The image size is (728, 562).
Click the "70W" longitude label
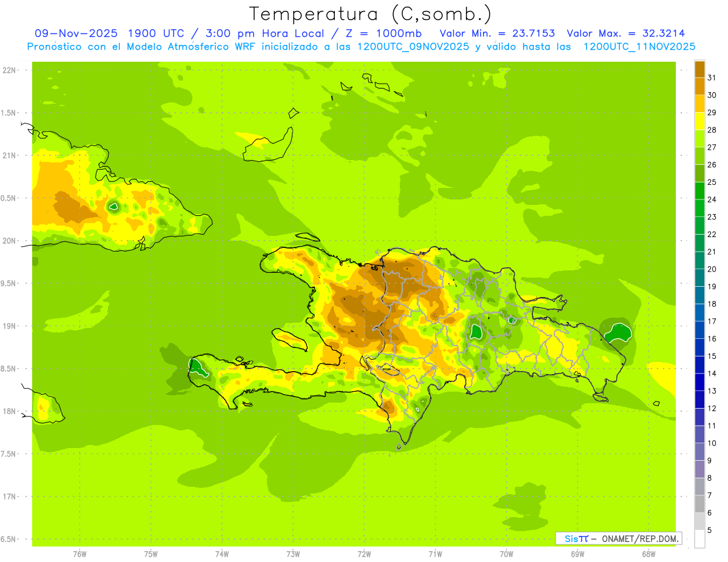[x=507, y=554]
